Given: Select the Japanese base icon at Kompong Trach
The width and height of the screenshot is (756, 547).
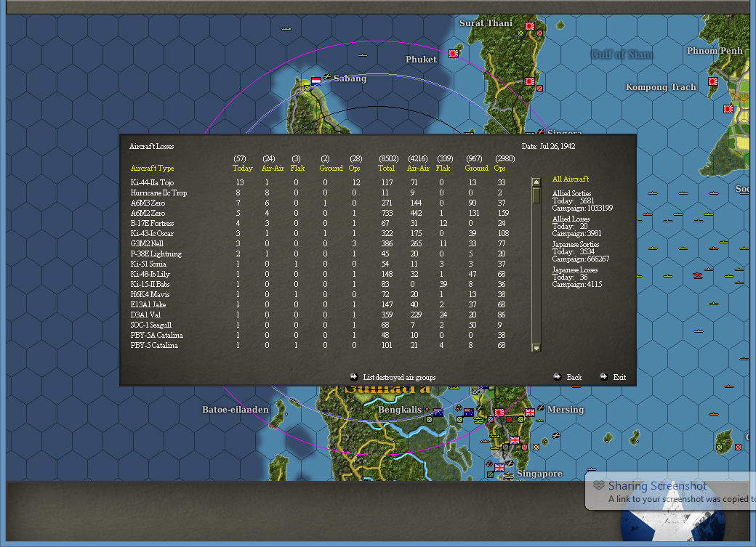Looking at the screenshot, I should pos(712,81).
